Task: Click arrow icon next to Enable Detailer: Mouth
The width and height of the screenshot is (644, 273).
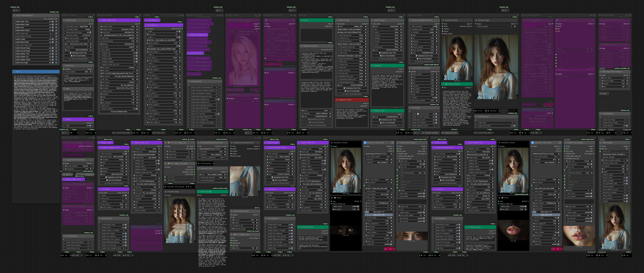Action: click(x=56, y=60)
